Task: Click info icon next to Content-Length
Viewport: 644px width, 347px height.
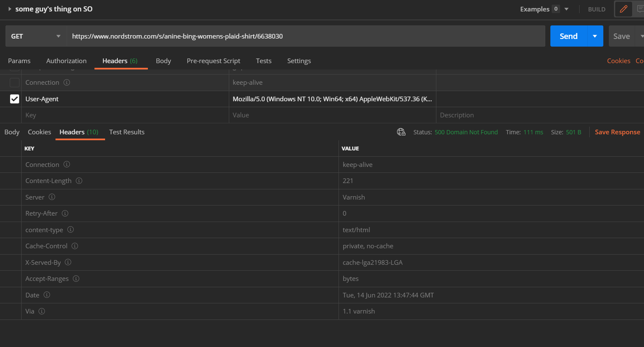Action: 79,180
